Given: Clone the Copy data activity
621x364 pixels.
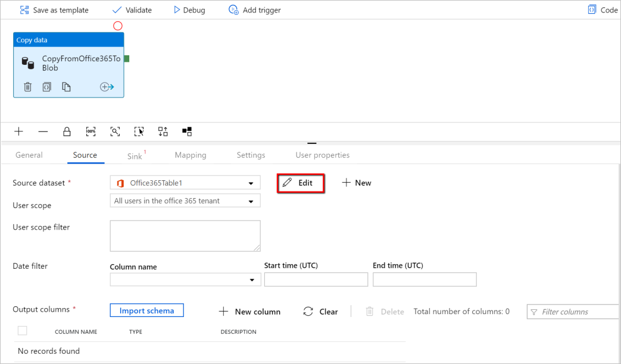Looking at the screenshot, I should (65, 86).
